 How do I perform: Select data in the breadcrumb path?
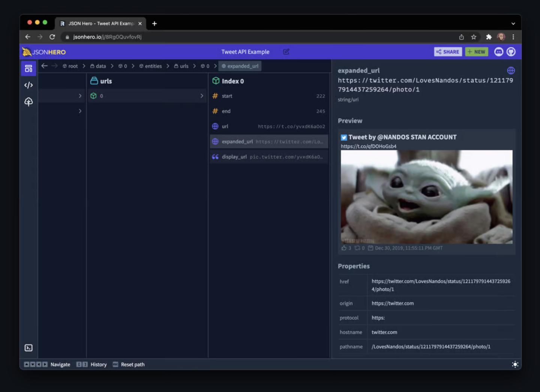pos(98,66)
